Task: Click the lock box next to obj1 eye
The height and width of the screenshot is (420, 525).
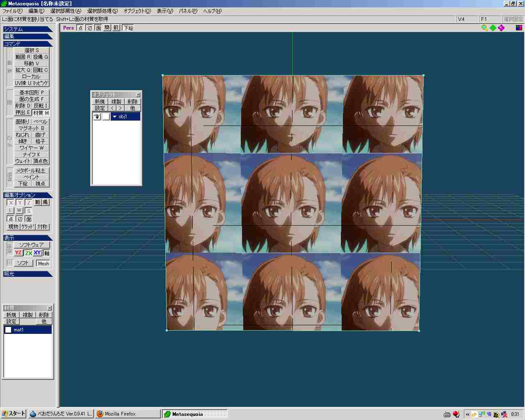Action: coord(106,116)
